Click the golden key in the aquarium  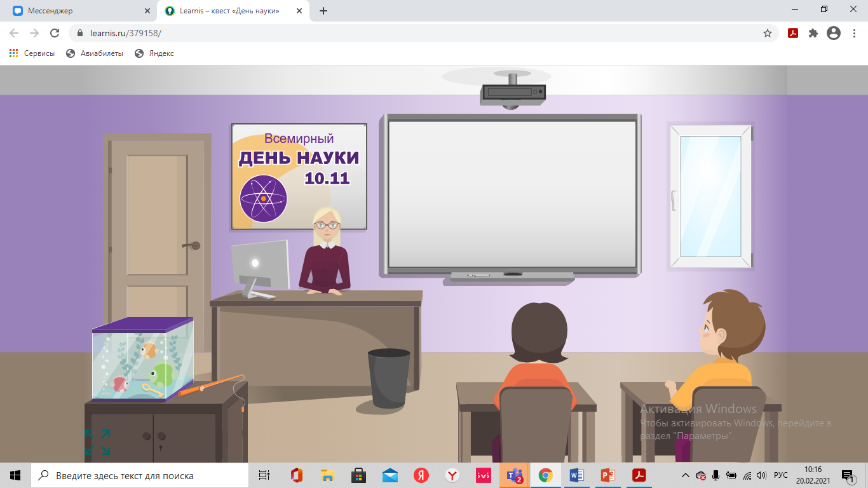pyautogui.click(x=153, y=390)
